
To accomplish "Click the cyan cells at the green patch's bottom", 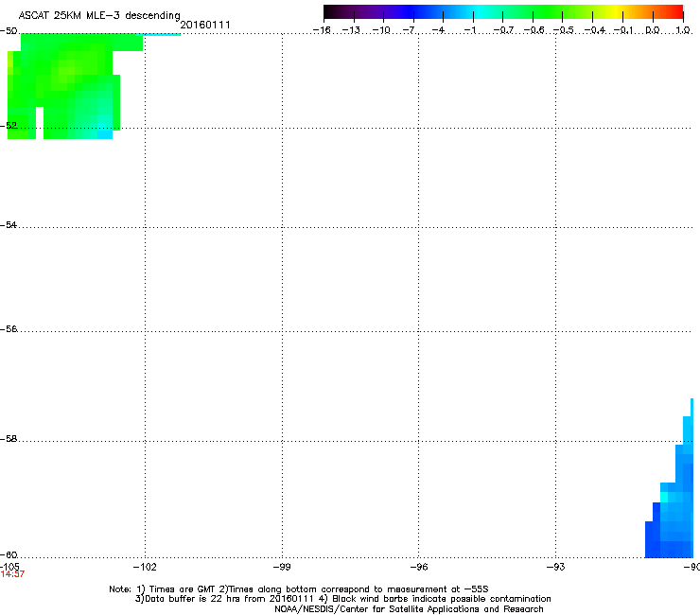I will (x=104, y=132).
